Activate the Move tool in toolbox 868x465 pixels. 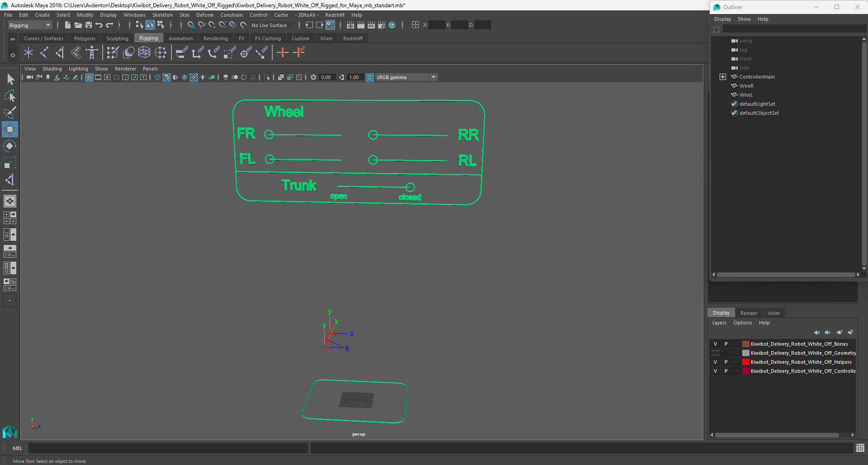pyautogui.click(x=10, y=129)
